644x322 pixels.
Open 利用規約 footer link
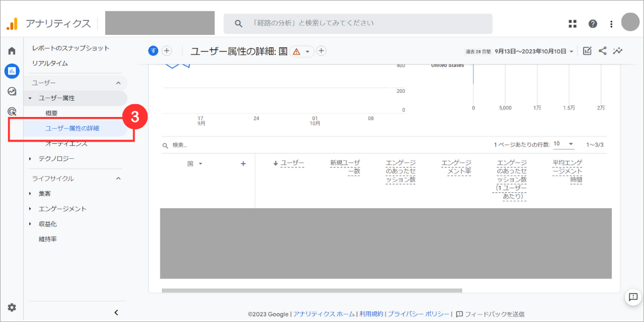point(371,314)
